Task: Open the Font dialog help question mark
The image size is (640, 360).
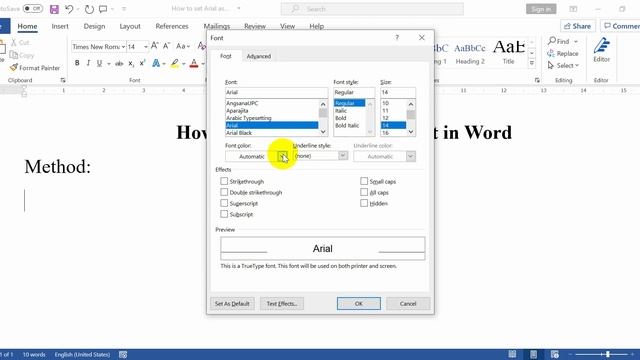Action: 397,38
